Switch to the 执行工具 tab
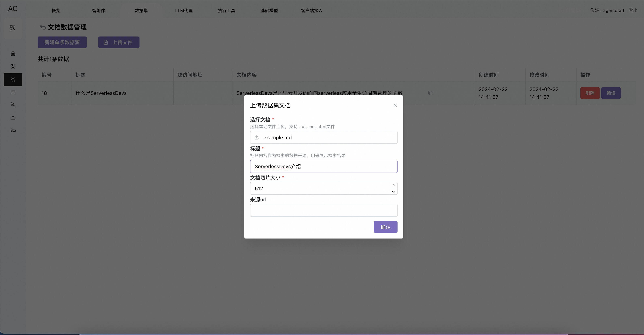 (226, 10)
